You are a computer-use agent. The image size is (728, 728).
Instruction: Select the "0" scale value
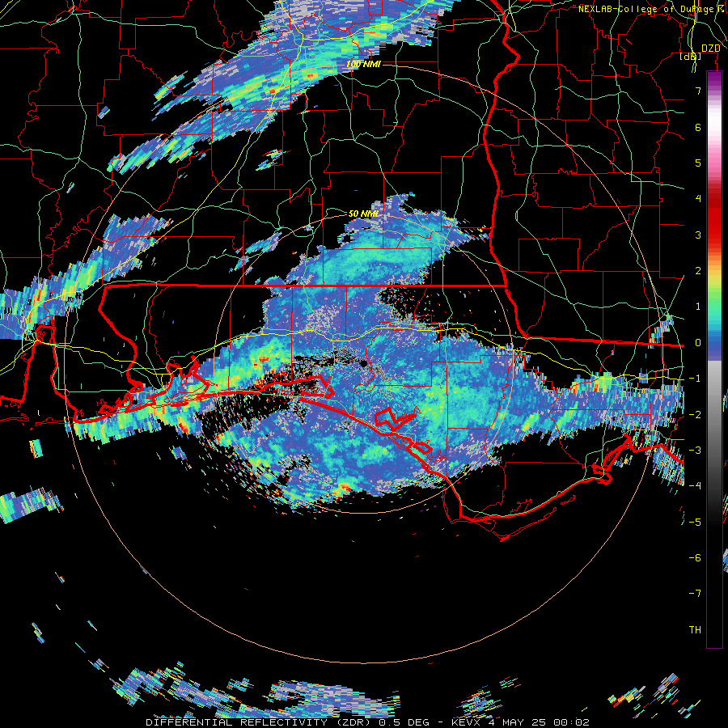(698, 343)
